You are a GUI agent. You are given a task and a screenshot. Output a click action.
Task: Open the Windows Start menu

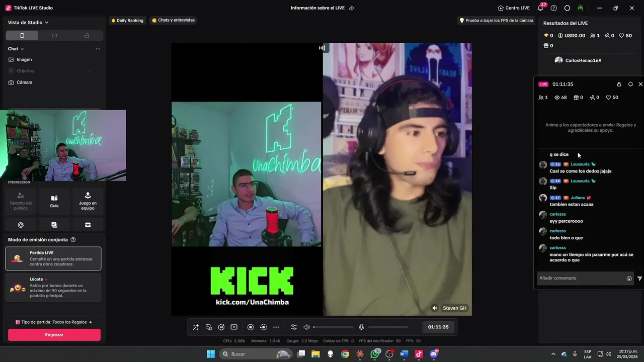211,354
